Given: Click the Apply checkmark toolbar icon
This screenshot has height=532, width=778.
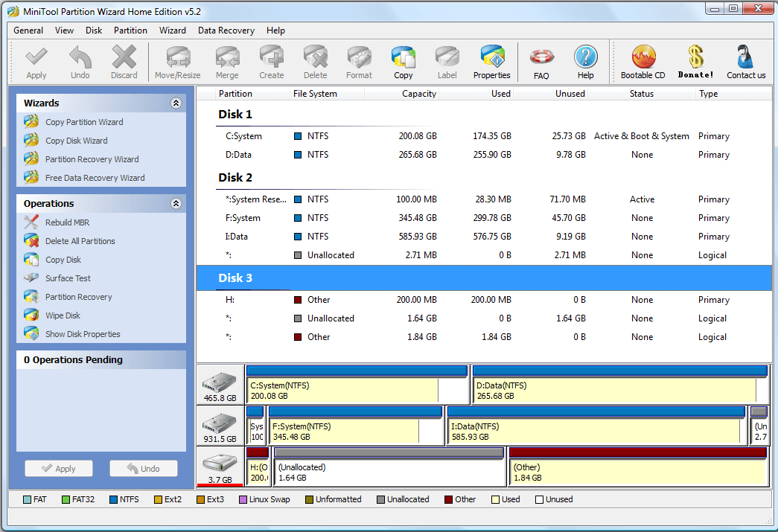Looking at the screenshot, I should click(36, 62).
